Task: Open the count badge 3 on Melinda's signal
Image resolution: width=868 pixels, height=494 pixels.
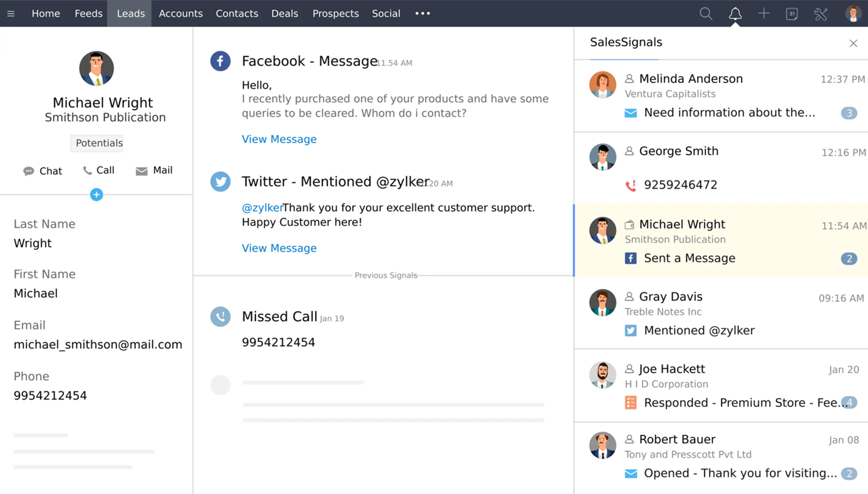Action: (x=849, y=113)
